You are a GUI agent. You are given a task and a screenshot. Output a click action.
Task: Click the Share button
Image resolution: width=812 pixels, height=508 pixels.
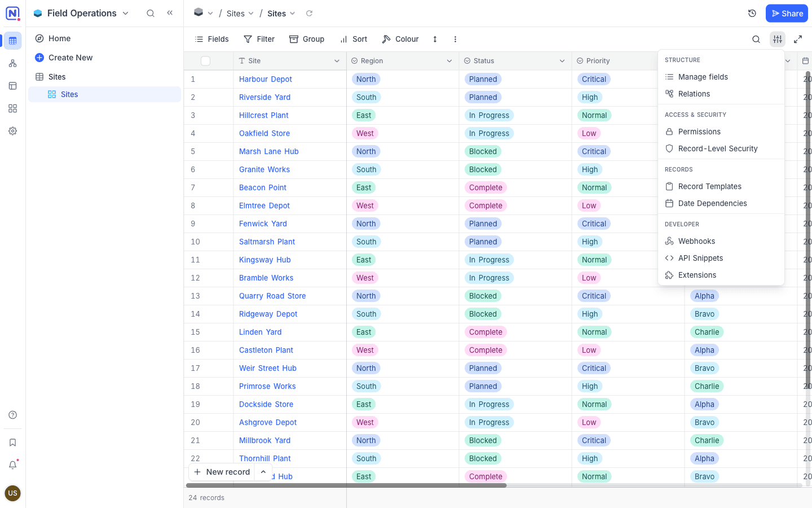[787, 14]
